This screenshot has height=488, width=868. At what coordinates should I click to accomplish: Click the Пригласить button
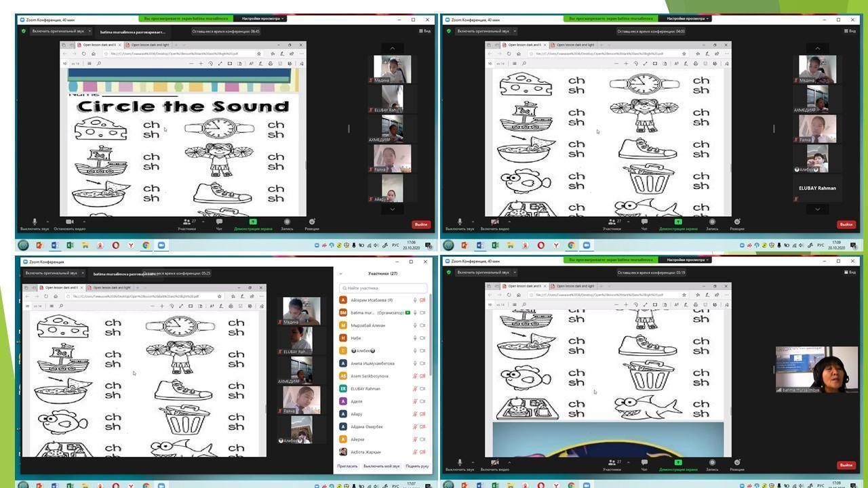click(347, 466)
